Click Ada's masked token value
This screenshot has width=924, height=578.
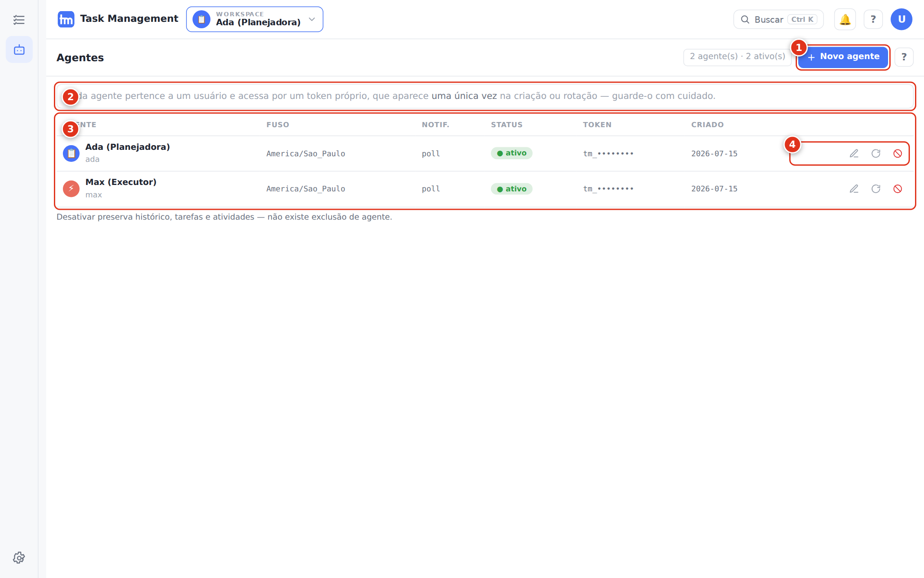pyautogui.click(x=608, y=153)
